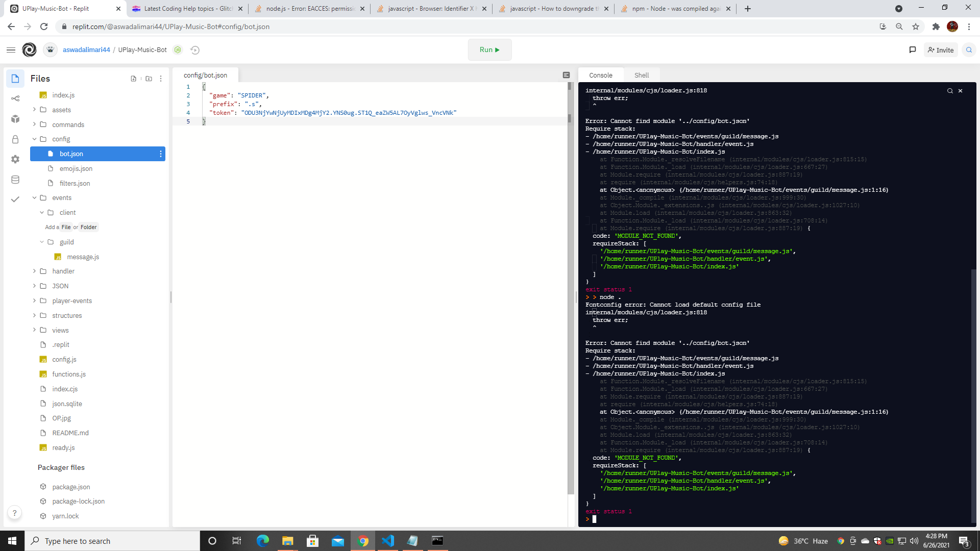Open the Packages cube icon
The width and height of the screenshot is (980, 551).
[x=15, y=119]
